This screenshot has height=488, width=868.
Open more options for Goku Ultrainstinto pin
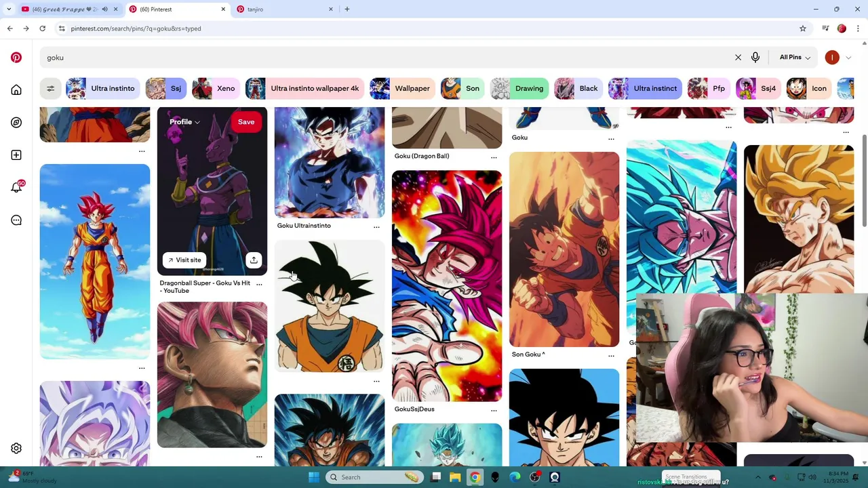(x=376, y=227)
